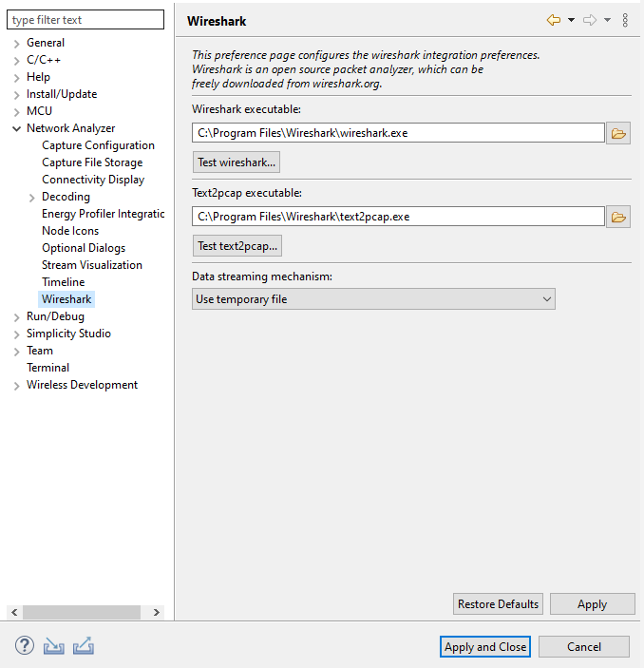This screenshot has height=668, width=644.
Task: Select Wireshark tree item
Action: pyautogui.click(x=66, y=299)
